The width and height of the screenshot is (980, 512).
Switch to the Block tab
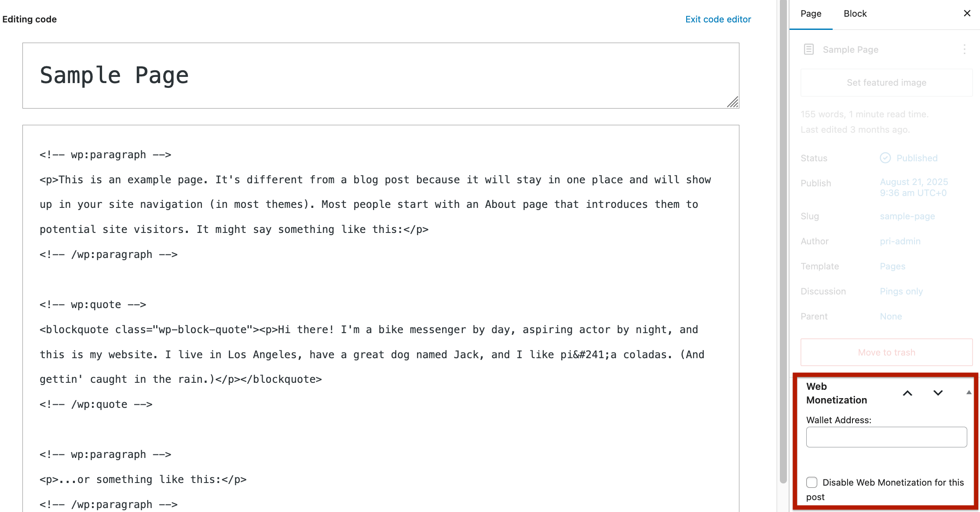tap(855, 14)
